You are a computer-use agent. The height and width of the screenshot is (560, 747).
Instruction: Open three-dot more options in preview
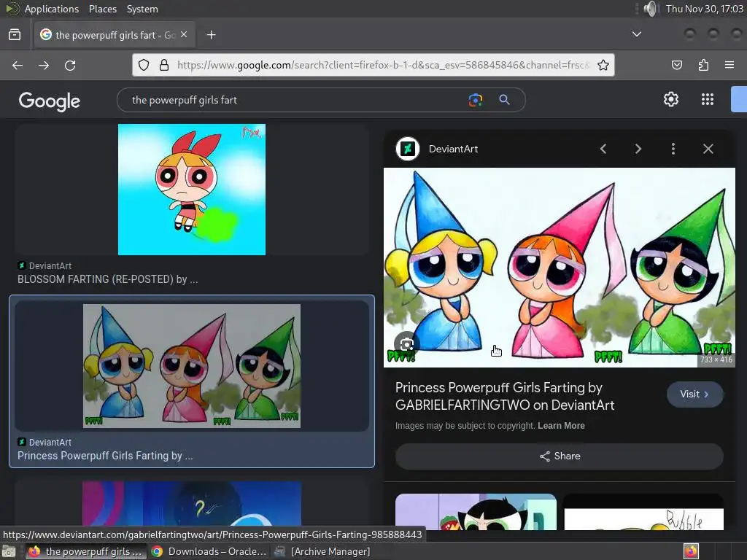[x=673, y=149]
